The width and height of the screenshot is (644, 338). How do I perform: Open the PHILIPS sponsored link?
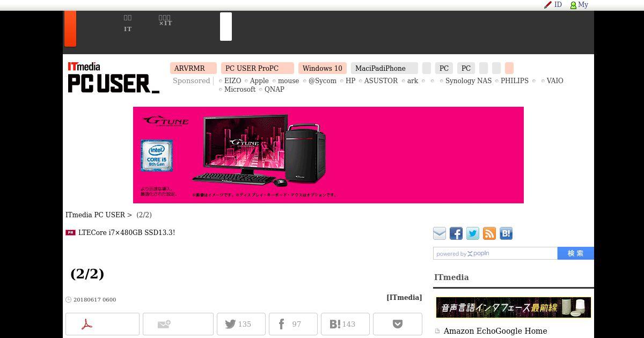coord(515,81)
